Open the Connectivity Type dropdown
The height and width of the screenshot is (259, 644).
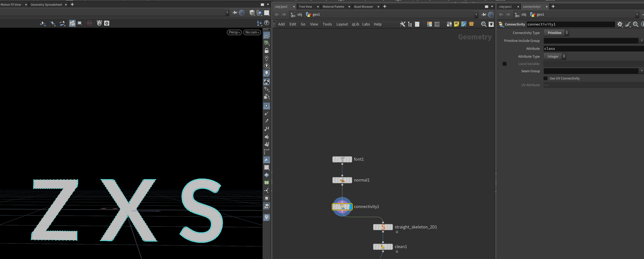556,33
